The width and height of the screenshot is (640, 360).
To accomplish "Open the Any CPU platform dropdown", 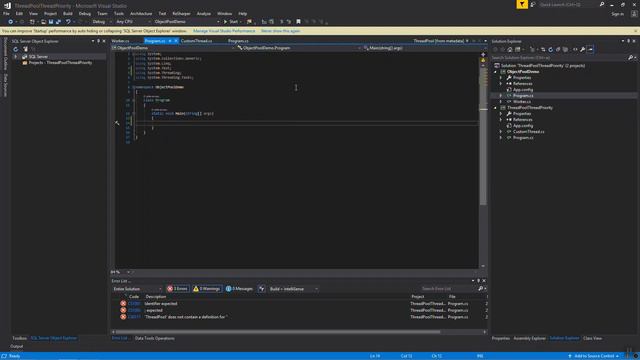I will coord(133,22).
